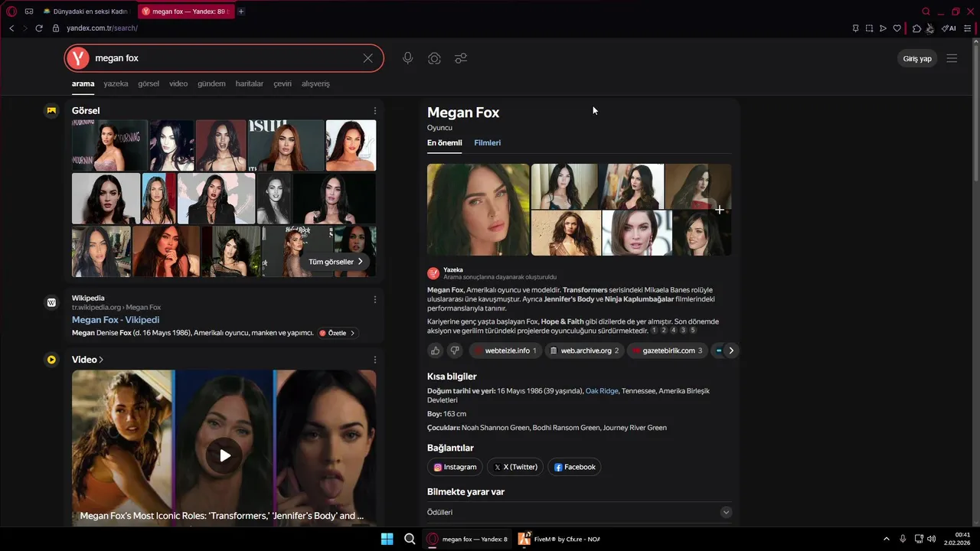Open a new tab with the plus button
This screenshot has width=980, height=551.
point(241,11)
